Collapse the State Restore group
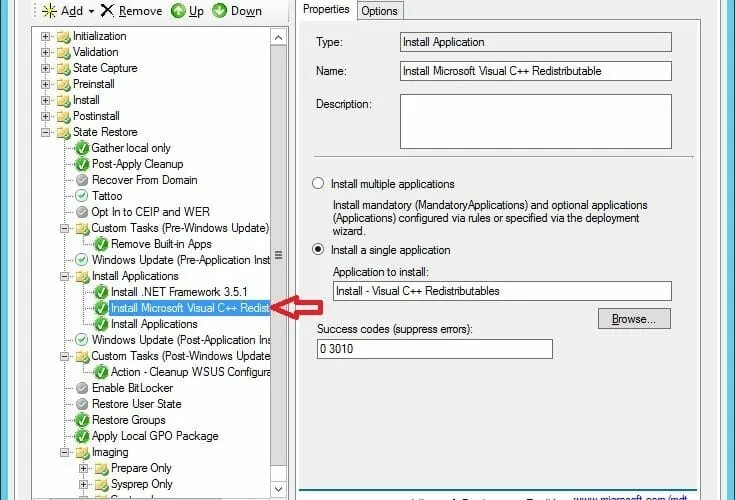The height and width of the screenshot is (500, 735). click(45, 132)
